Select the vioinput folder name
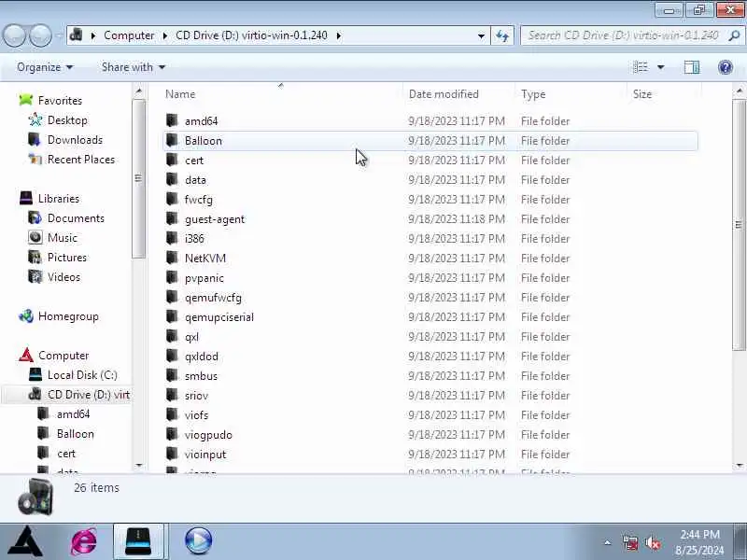The width and height of the screenshot is (747, 560). [x=205, y=455]
